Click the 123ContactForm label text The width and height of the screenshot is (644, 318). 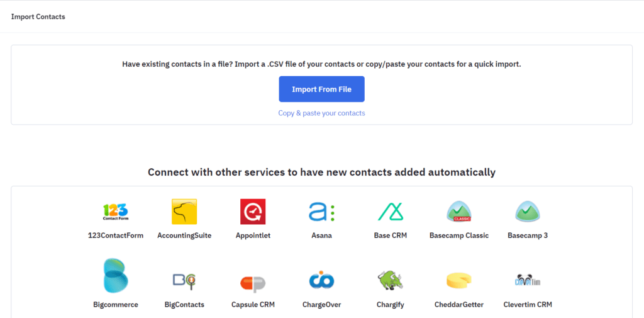coord(116,236)
